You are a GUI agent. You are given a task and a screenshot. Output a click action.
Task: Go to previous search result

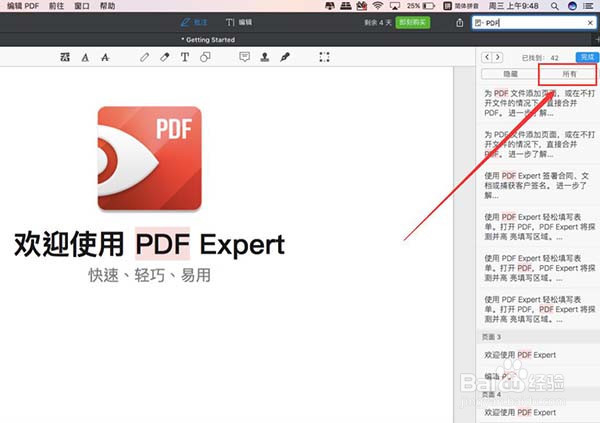point(487,57)
